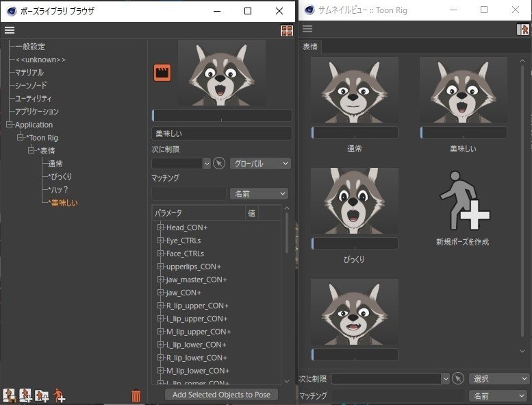Click the びっくり raccoon thumbnail
532x405 pixels.
point(355,201)
